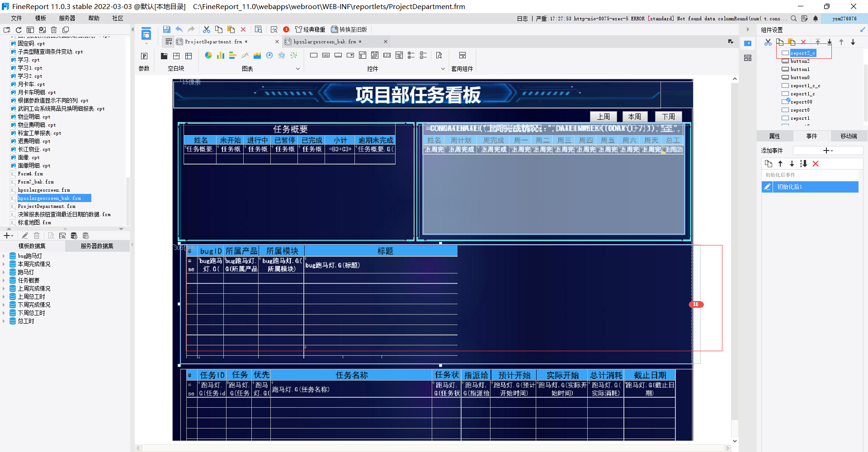Screen dimensions: 868x452
Task: Delete selected template file with trash icon
Action: pos(54,30)
